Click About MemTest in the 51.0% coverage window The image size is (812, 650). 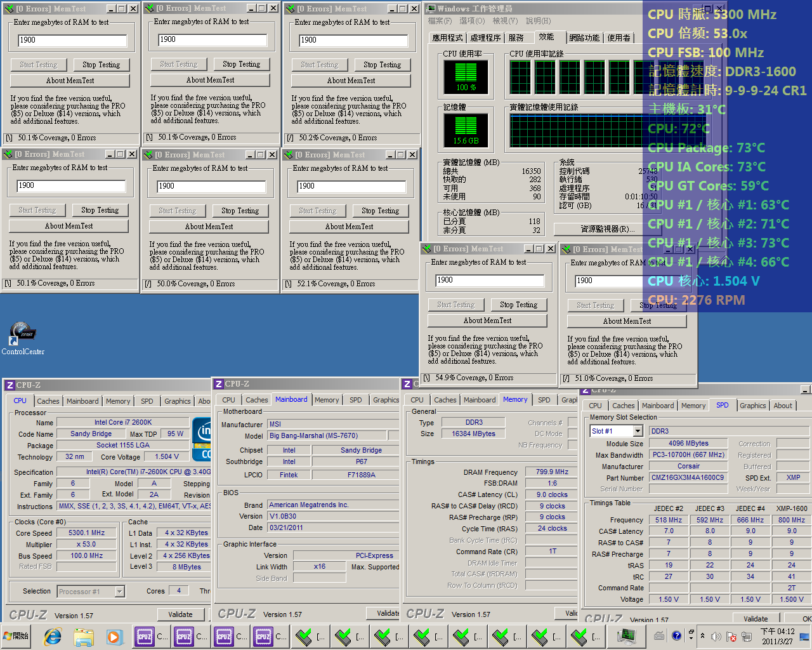(x=627, y=321)
